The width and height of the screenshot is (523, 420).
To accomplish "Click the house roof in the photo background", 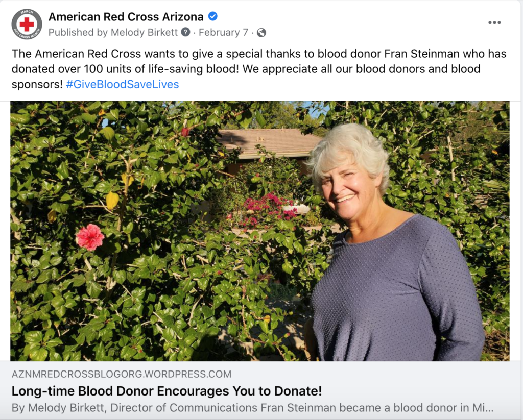I will 269,141.
